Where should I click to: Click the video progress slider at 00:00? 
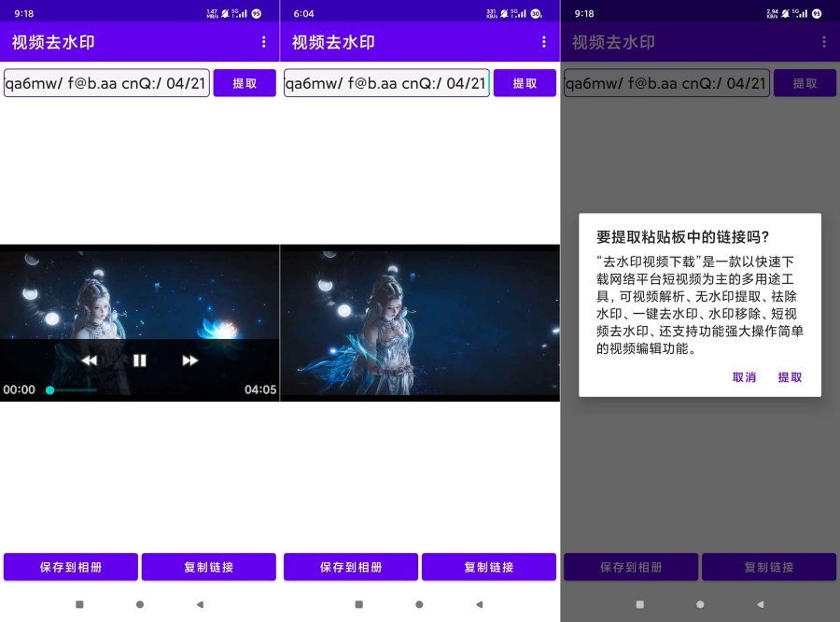point(49,390)
